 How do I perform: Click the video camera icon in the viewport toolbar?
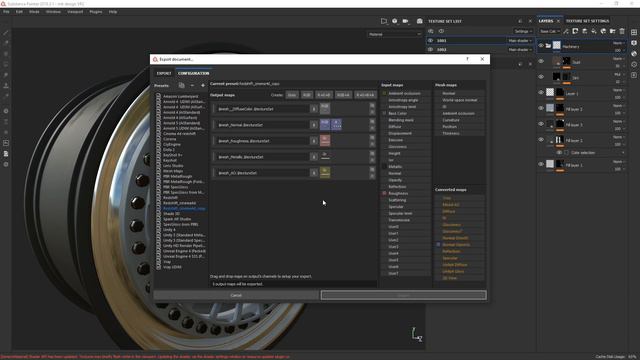(x=405, y=21)
